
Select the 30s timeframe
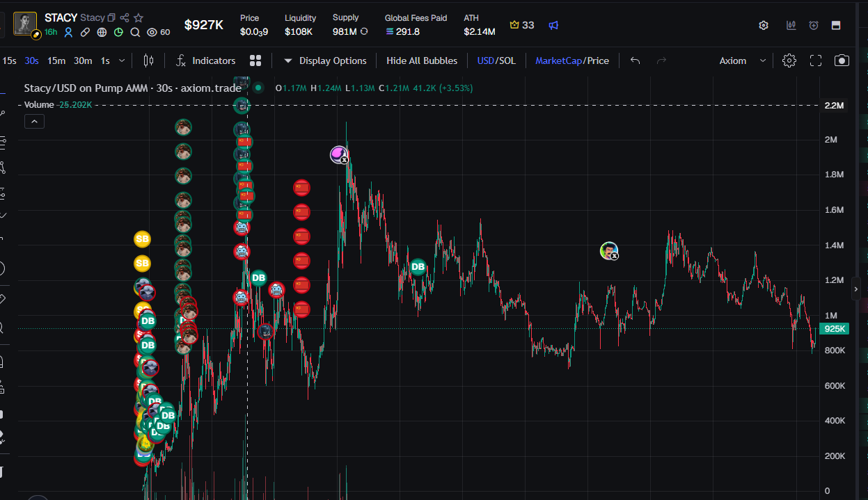(x=31, y=61)
